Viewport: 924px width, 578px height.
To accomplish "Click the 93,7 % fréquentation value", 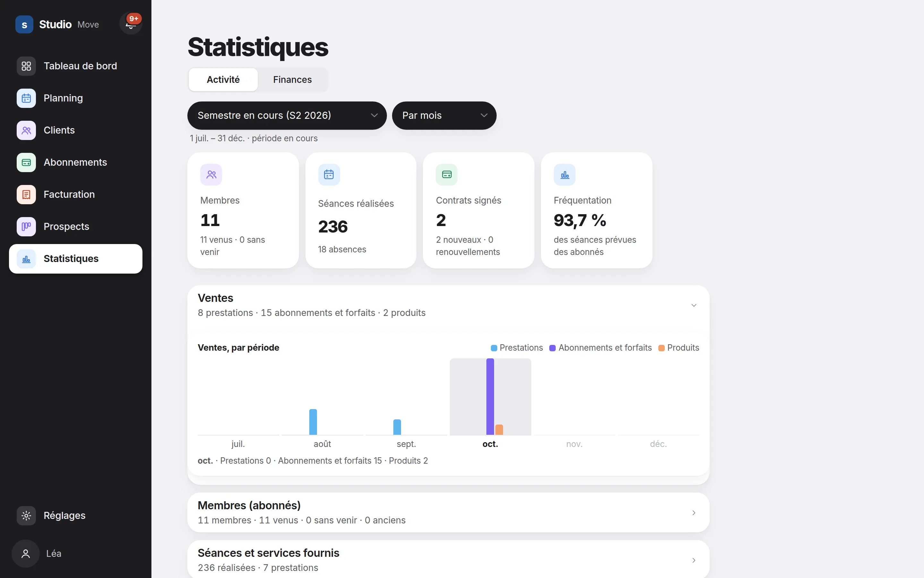I will pyautogui.click(x=580, y=220).
